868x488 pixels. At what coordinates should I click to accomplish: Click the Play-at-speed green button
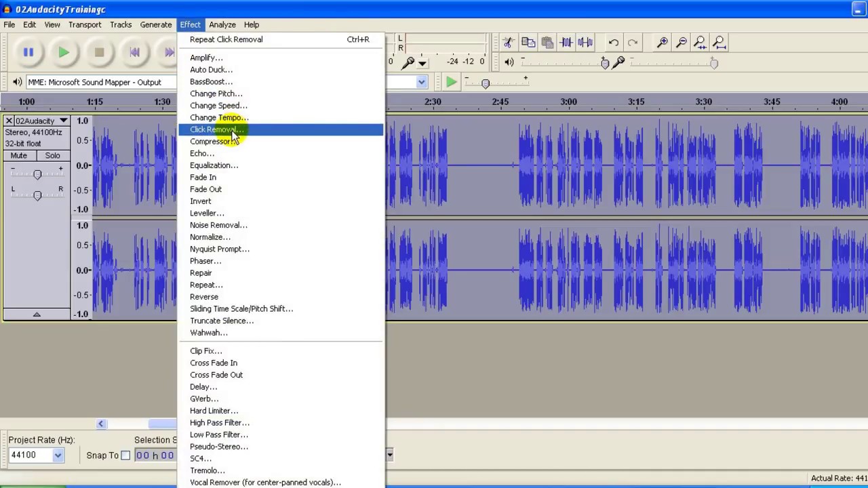[x=451, y=82]
